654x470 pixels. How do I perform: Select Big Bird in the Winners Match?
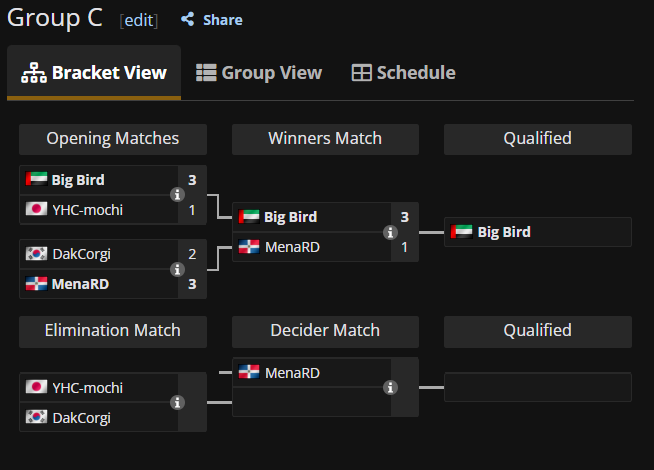(290, 217)
